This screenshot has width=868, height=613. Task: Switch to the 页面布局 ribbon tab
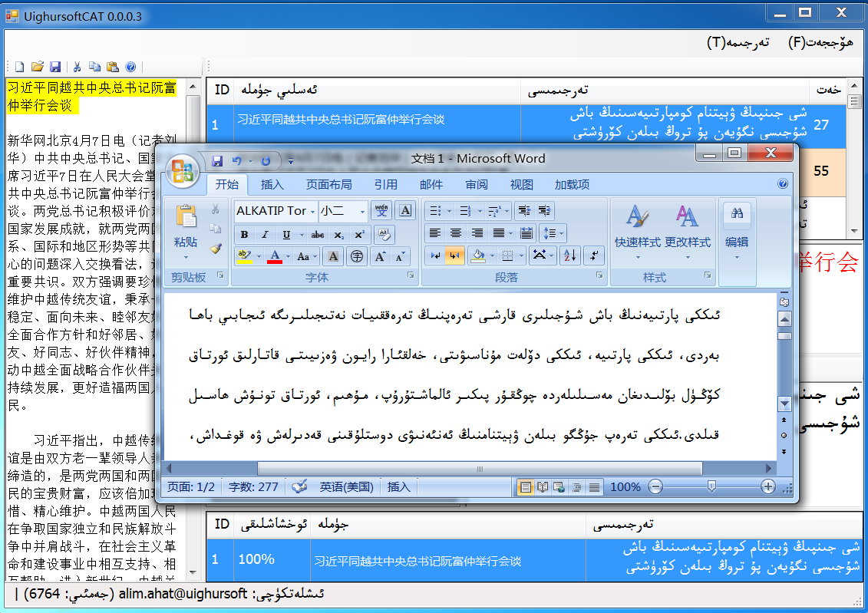pos(328,184)
